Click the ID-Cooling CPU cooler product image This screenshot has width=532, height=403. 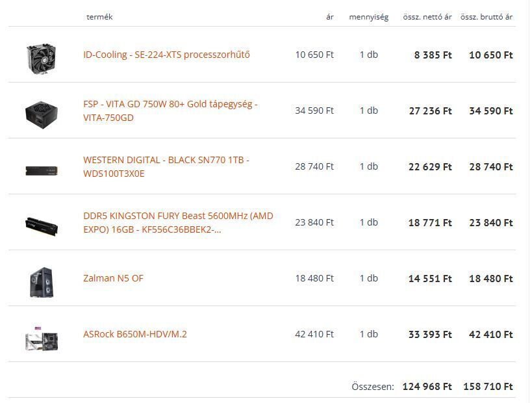coord(42,56)
